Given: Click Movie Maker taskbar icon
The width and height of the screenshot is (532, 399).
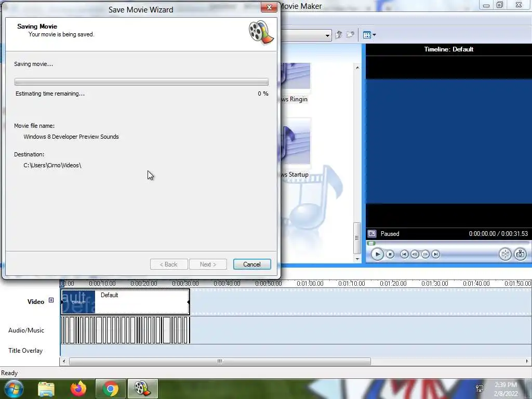Looking at the screenshot, I should pyautogui.click(x=142, y=389).
